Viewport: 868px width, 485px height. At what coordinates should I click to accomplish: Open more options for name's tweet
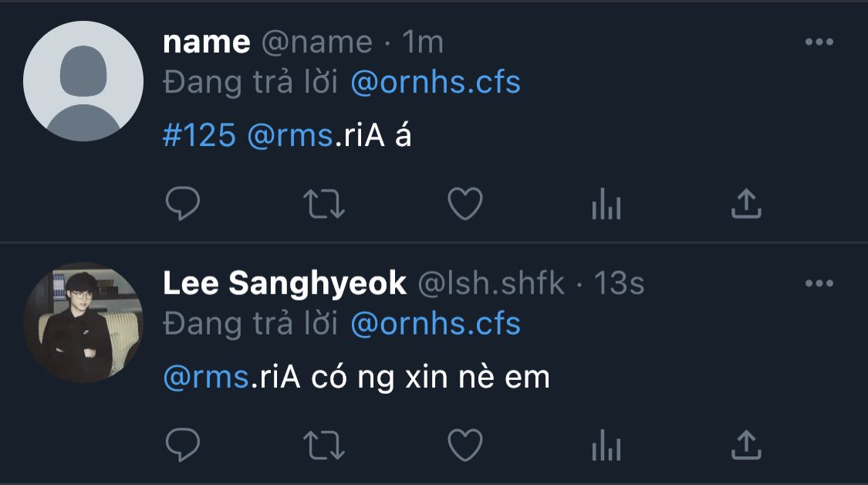coord(819,42)
